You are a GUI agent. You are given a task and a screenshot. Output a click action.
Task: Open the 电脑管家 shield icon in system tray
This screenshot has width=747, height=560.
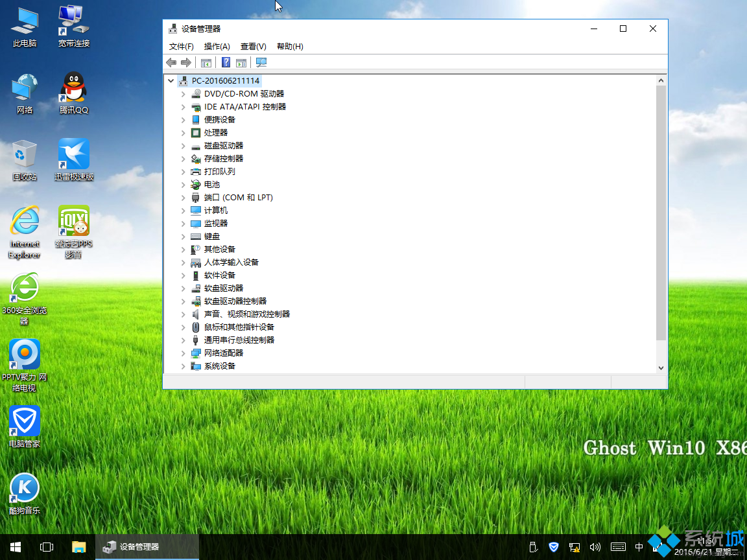point(553,546)
